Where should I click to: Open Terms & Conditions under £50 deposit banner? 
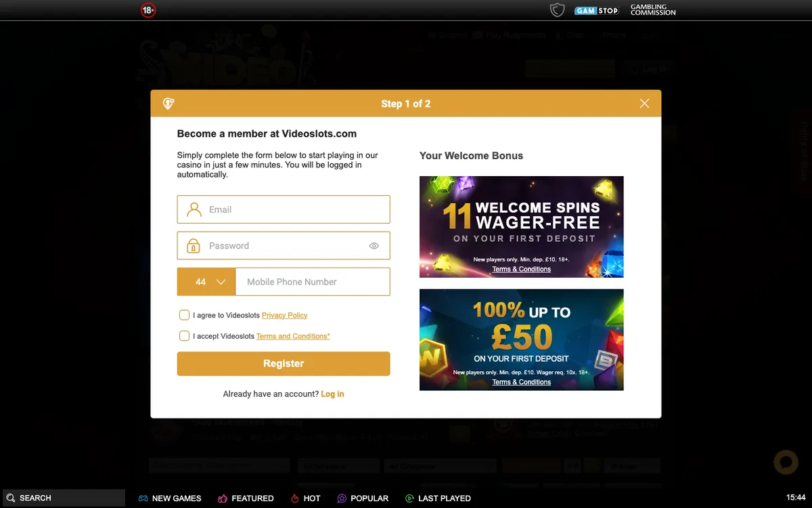(x=522, y=383)
